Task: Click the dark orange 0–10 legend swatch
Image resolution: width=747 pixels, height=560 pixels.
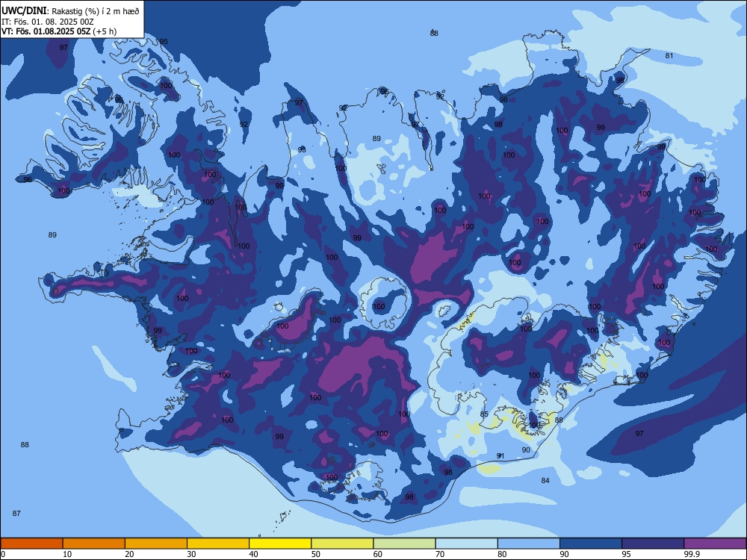Action: (31, 544)
